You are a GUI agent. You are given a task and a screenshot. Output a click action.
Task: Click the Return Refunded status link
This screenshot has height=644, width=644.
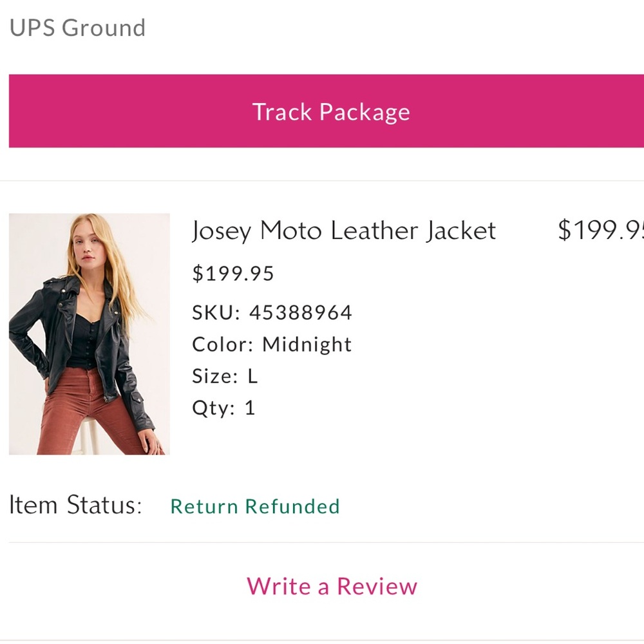[x=254, y=506]
